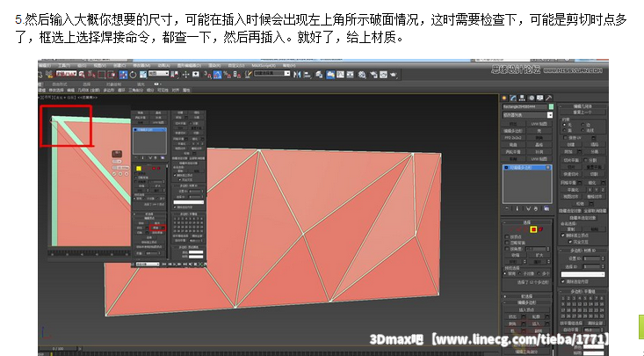The width and height of the screenshot is (644, 356).
Task: Open the 修改器(M) menu
Action: click(141, 65)
